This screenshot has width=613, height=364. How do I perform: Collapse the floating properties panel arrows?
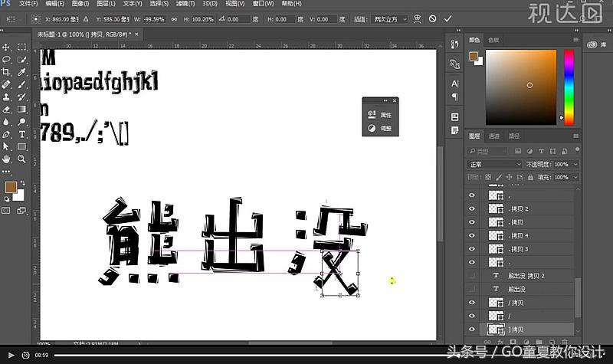[x=385, y=100]
